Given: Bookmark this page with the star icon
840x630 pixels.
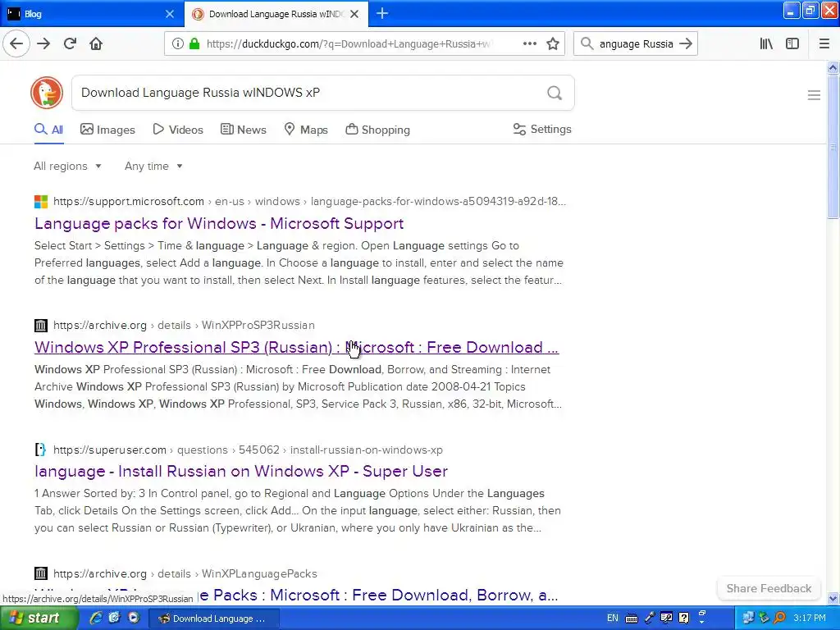Looking at the screenshot, I should [x=553, y=44].
